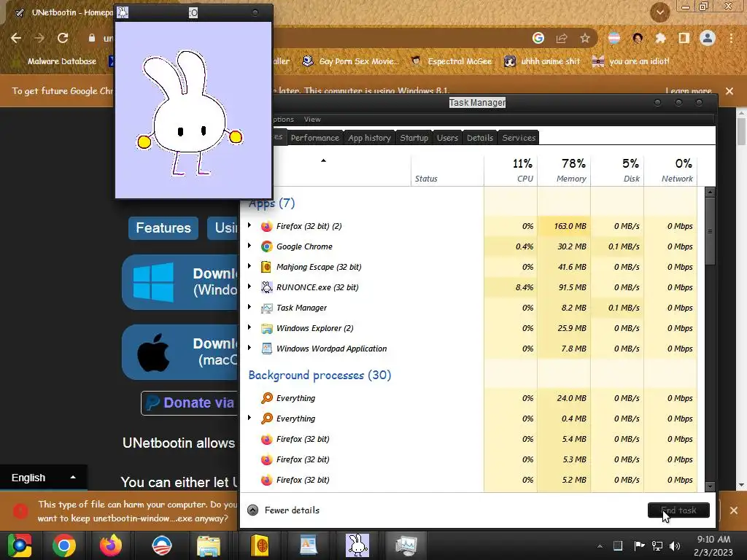
Task: Click the Start button on taskbar
Action: pos(20,545)
